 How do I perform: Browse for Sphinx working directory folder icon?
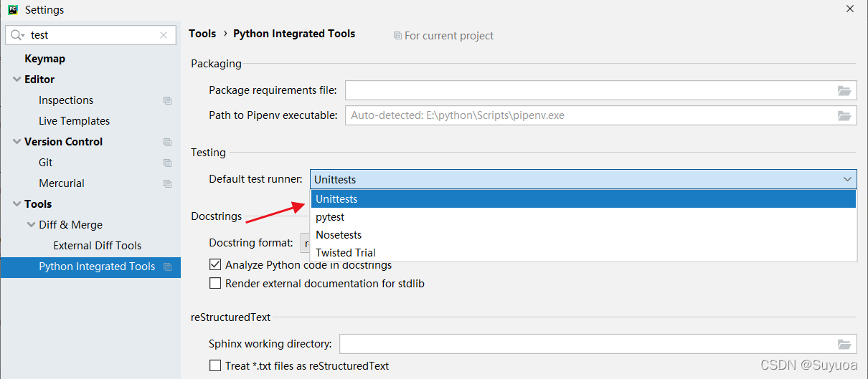(844, 344)
